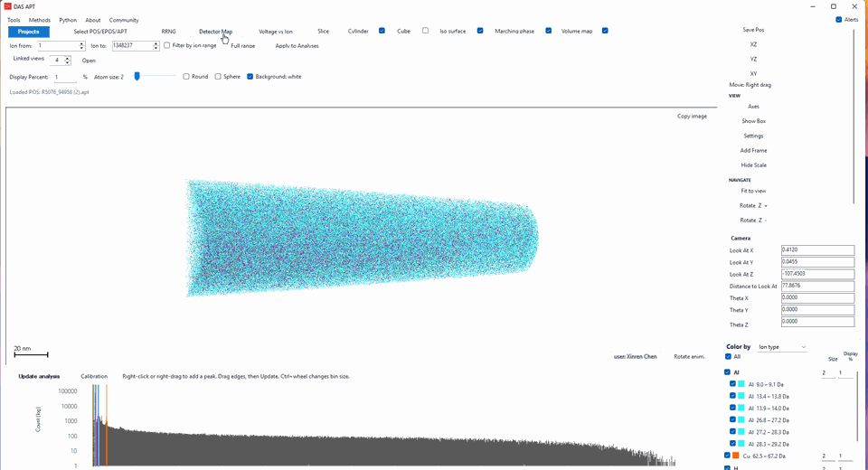Click the Theta Z field

click(x=817, y=322)
